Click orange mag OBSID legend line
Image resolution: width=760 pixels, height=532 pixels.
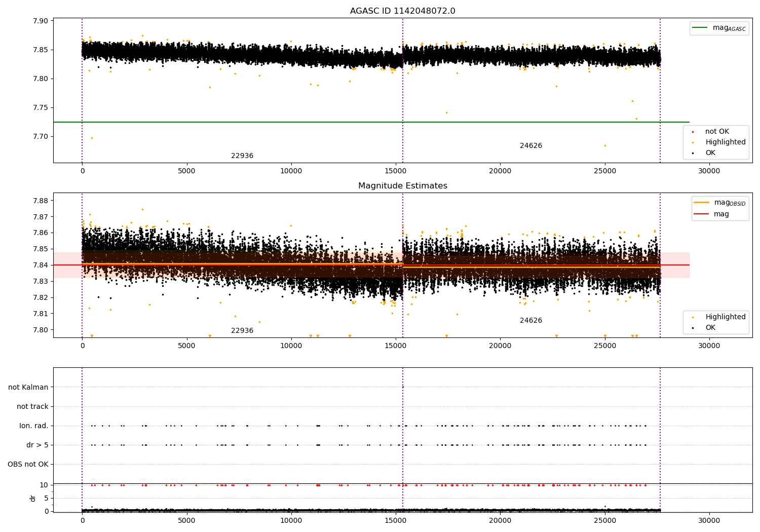[702, 203]
